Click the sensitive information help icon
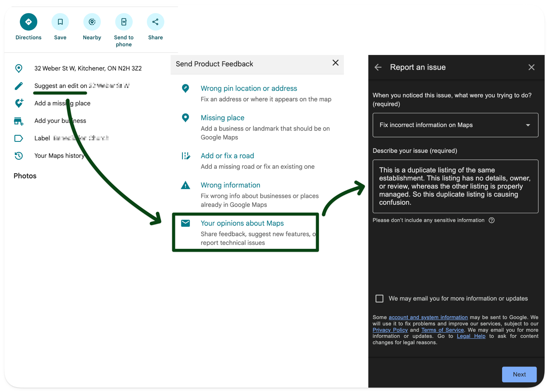Image resolution: width=549 pixels, height=392 pixels. [492, 220]
